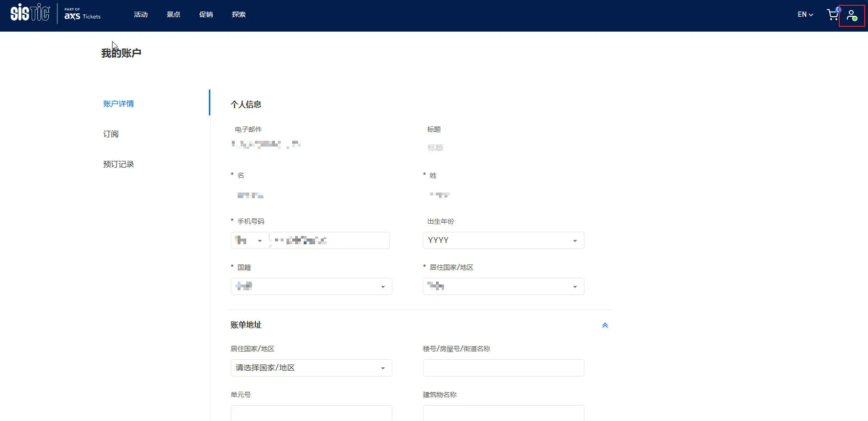Click the 楼号/房屋号/街道名称 input field

click(503, 368)
